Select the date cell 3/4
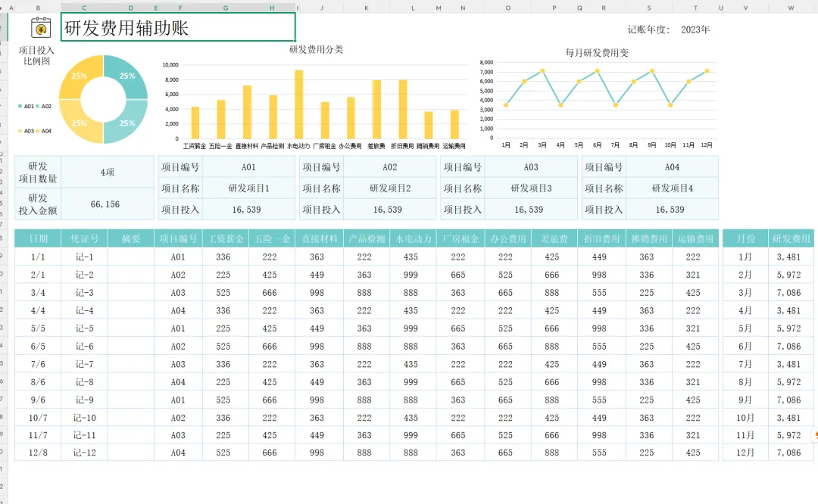The image size is (818, 504). 38,293
